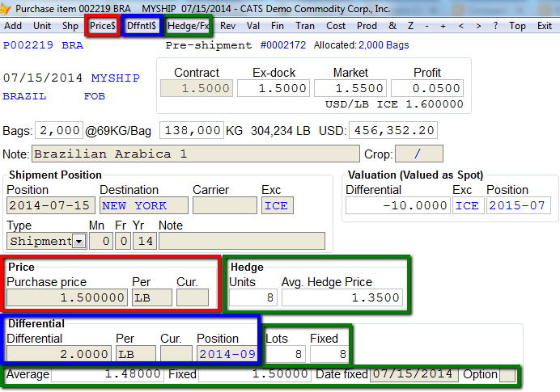Click the Z menu item
This screenshot has height=392, width=560.
(411, 26)
